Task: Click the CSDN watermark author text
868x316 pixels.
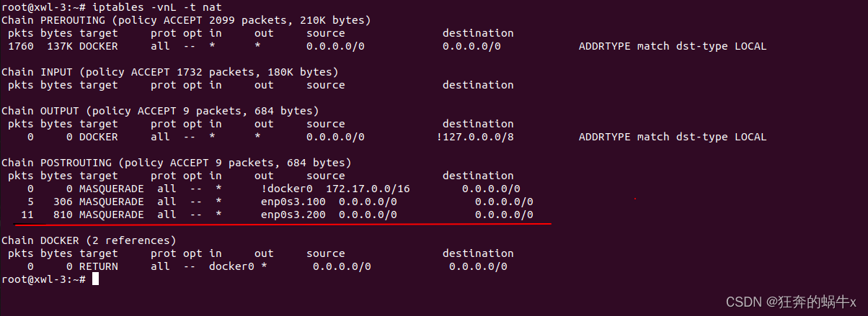Action: (x=791, y=301)
